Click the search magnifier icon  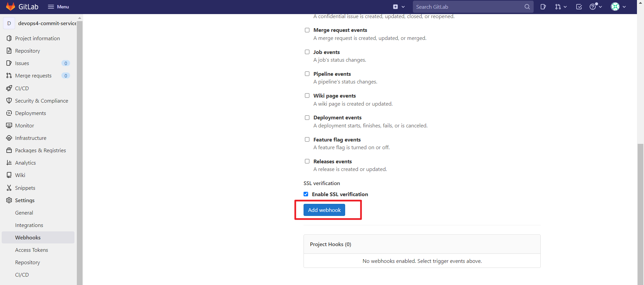coord(527,7)
